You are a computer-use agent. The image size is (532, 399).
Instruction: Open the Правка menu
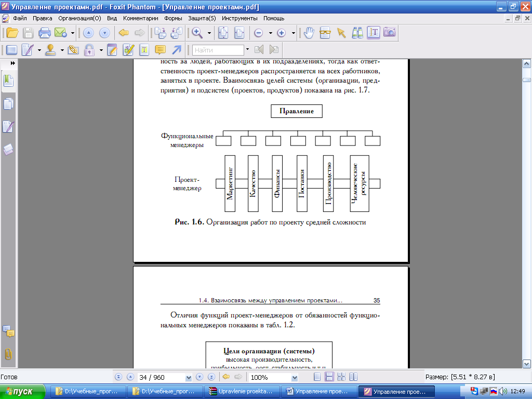tap(43, 18)
